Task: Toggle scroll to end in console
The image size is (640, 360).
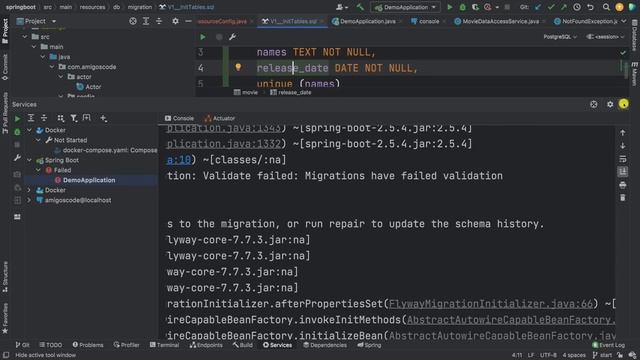Action: click(x=622, y=172)
